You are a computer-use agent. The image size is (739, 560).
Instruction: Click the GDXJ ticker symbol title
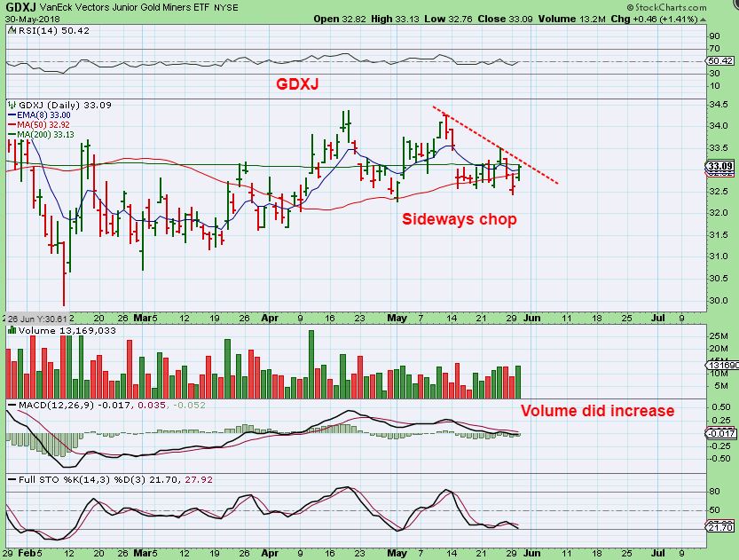point(20,7)
